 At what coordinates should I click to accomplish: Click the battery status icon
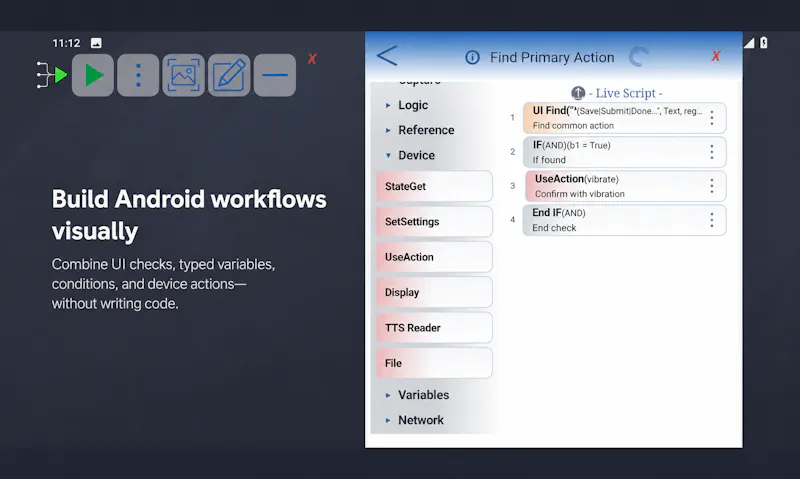[x=764, y=43]
